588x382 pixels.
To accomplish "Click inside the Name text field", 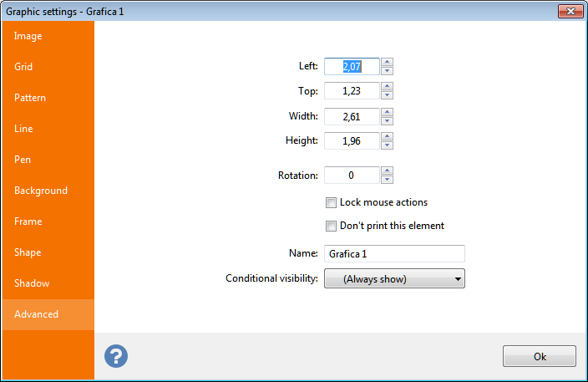I will point(393,253).
